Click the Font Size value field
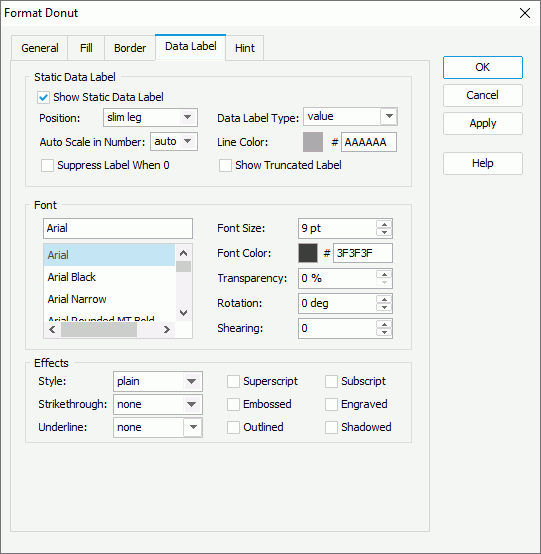The height and width of the screenshot is (554, 541). click(x=337, y=228)
